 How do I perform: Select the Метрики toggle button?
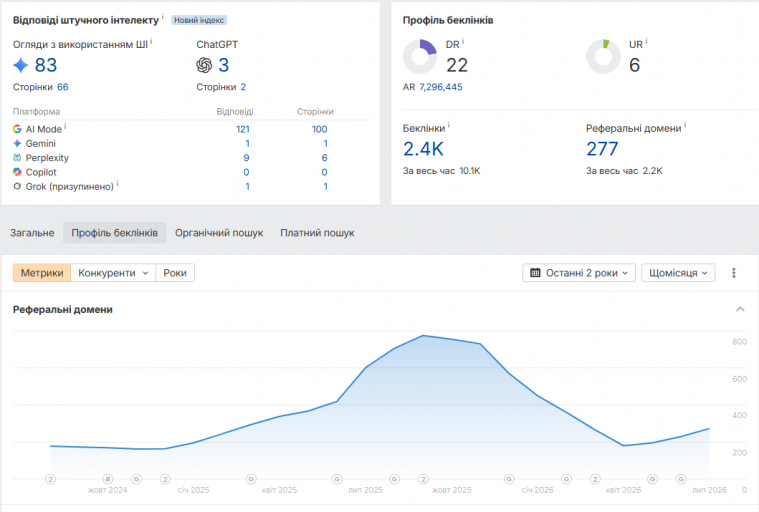click(x=42, y=273)
